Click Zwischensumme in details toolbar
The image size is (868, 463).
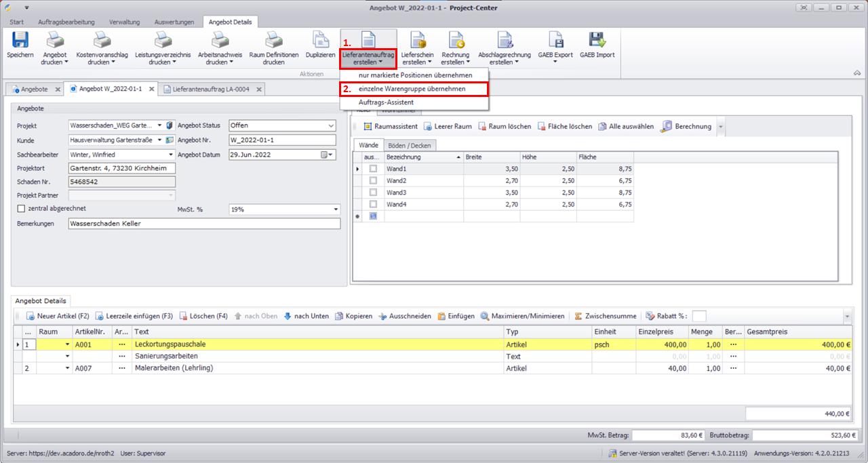pos(605,316)
